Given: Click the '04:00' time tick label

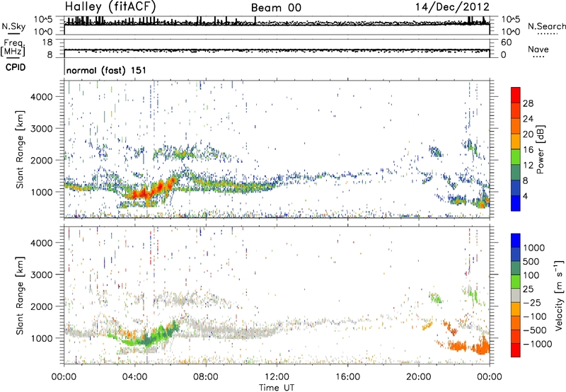Looking at the screenshot, I should pos(135,377).
